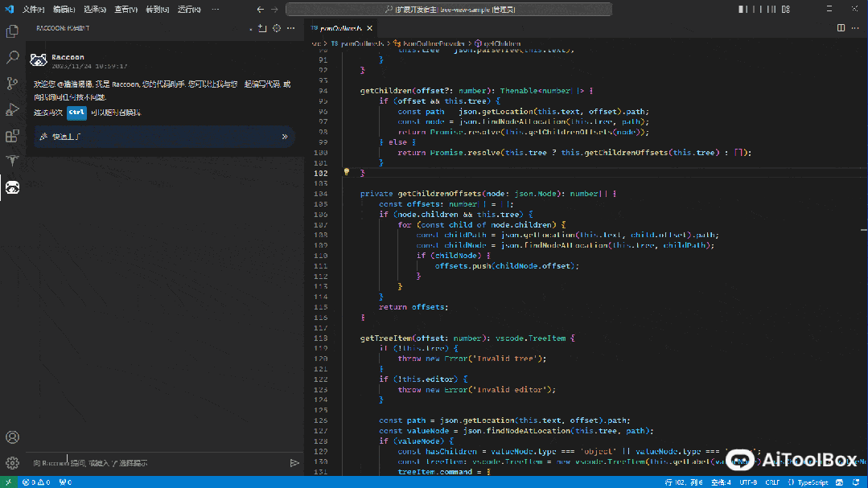Go to line and column indicator
868x488 pixels.
(x=684, y=482)
